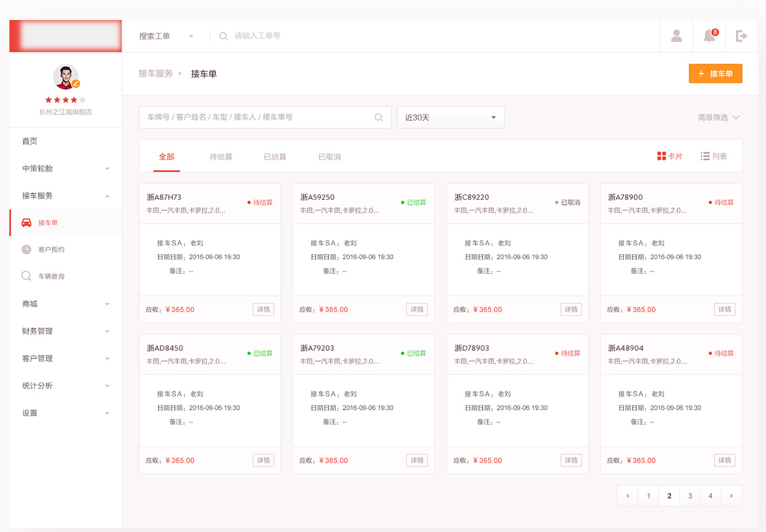Click the clock icon beside 客户预约
The width and height of the screenshot is (766, 532).
pyautogui.click(x=27, y=250)
